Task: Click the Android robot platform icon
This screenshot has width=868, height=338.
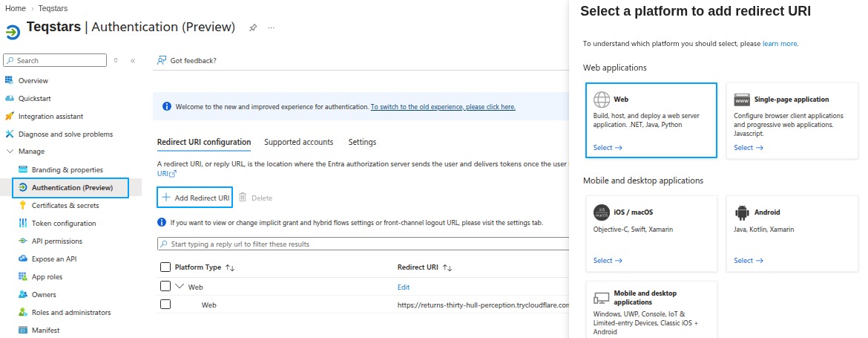Action: point(742,212)
